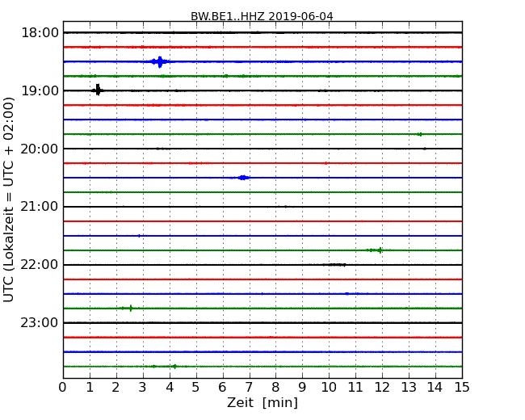The height and width of the screenshot is (420, 525).
Task: Click the x-axis tick label 15
Action: (x=462, y=388)
